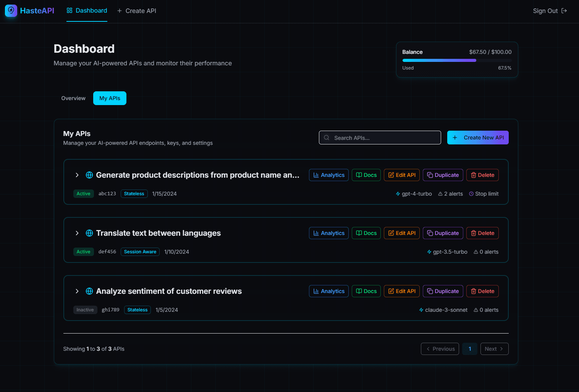Delete the Translate text between languages API
Screen dimensions: 579x392
(482, 233)
